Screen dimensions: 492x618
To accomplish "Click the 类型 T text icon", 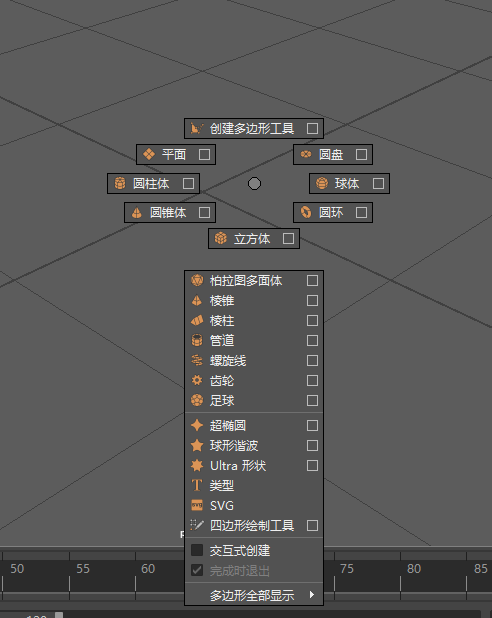I will (x=197, y=485).
